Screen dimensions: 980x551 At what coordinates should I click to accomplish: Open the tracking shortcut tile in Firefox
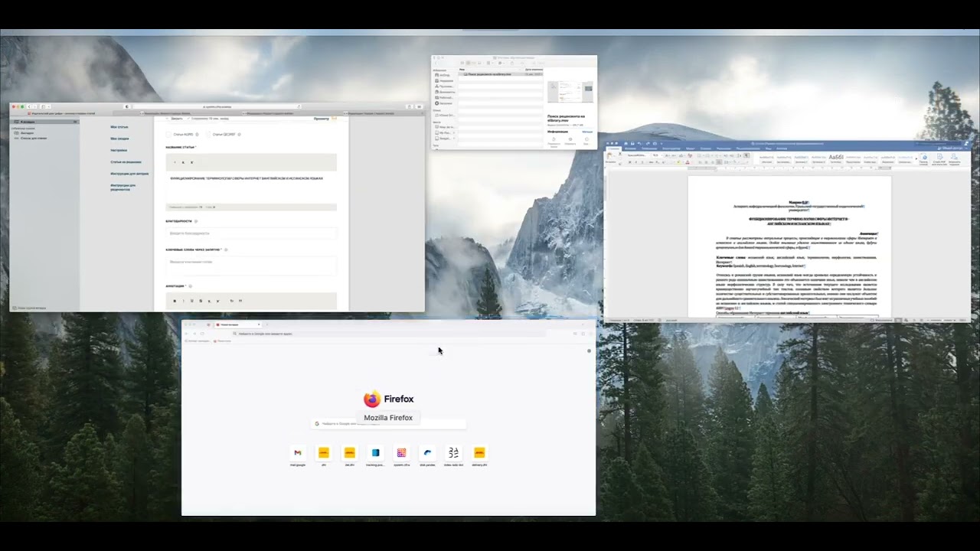(375, 453)
